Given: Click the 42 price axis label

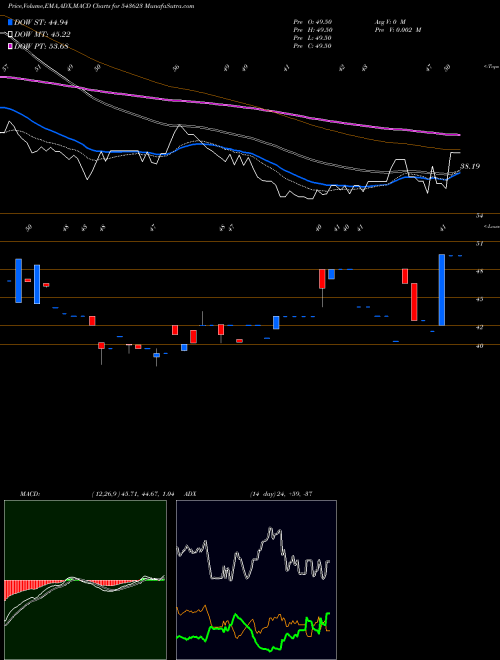Looking at the screenshot, I should tap(479, 327).
